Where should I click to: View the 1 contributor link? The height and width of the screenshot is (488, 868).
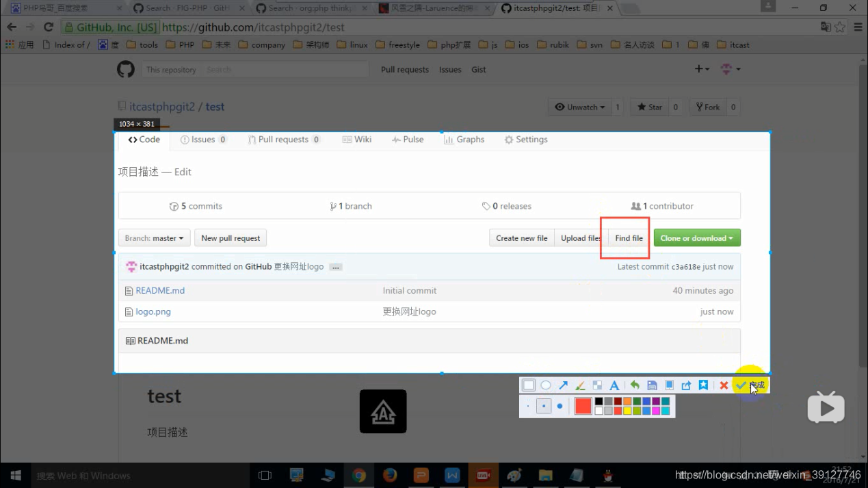tap(662, 206)
